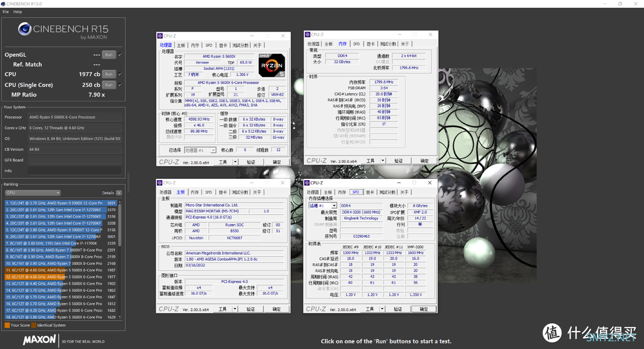Image resolution: width=644 pixels, height=349 pixels.
Task: Click 验证 in the SPD CPU-Z window
Action: (x=398, y=309)
